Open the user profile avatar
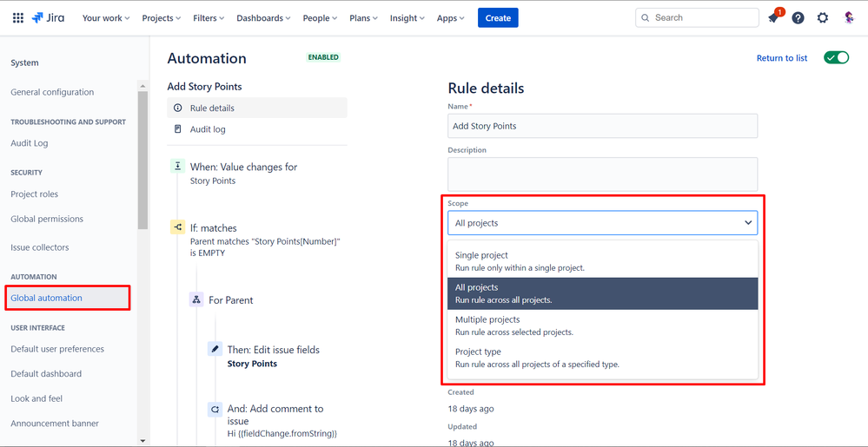 (x=849, y=17)
